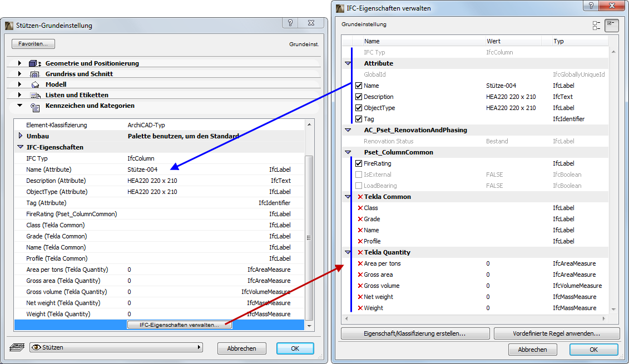Collapse the IFC-Eigenschaften group
Screen dimensions: 629x364
(x=21, y=147)
